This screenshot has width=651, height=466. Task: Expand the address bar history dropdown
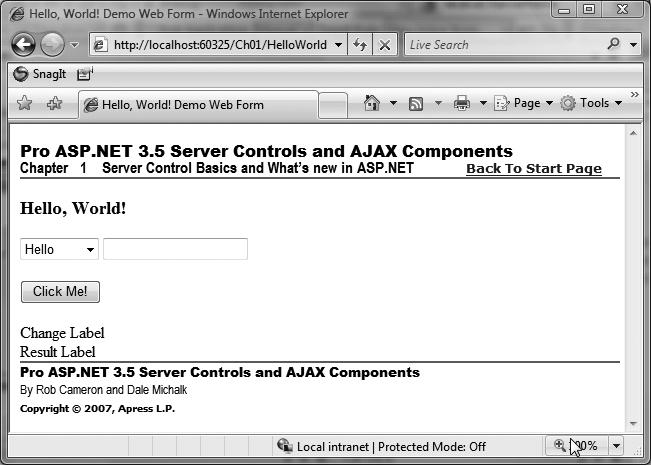pyautogui.click(x=338, y=45)
